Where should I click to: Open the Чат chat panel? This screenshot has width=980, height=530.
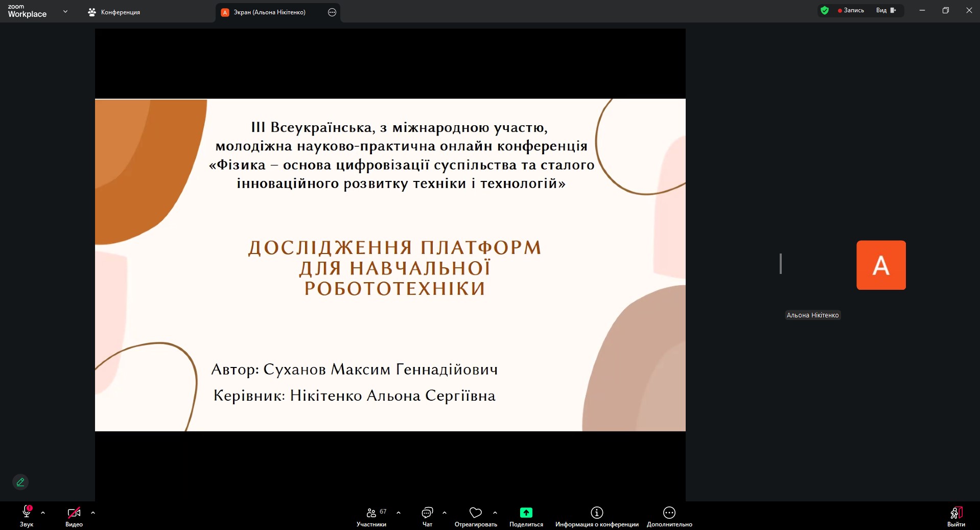427,513
